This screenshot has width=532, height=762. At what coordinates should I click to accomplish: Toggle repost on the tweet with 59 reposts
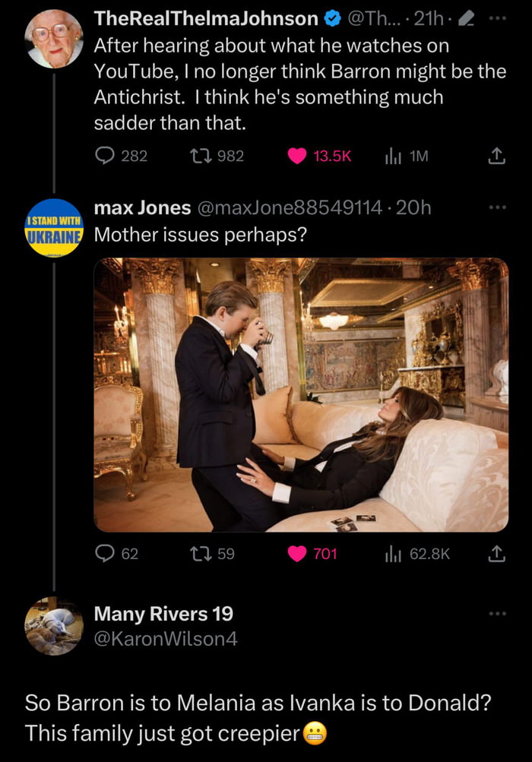[x=198, y=554]
